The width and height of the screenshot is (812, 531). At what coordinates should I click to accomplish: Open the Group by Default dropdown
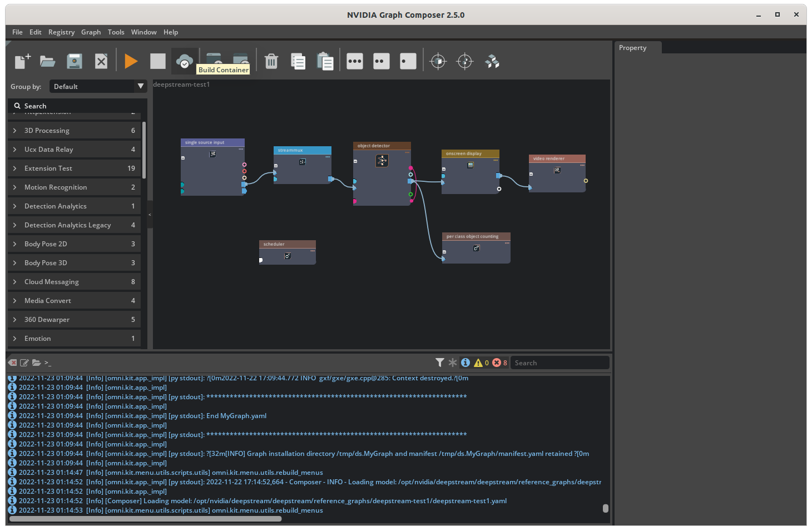[98, 86]
